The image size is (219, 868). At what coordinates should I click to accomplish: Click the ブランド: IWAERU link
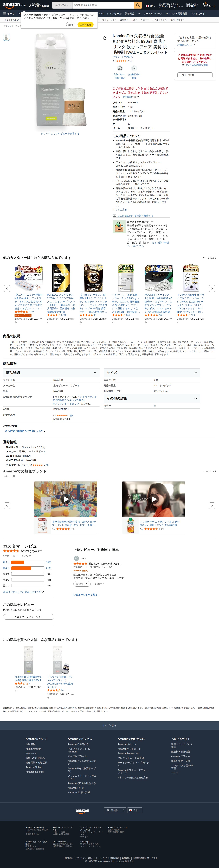tap(123, 57)
